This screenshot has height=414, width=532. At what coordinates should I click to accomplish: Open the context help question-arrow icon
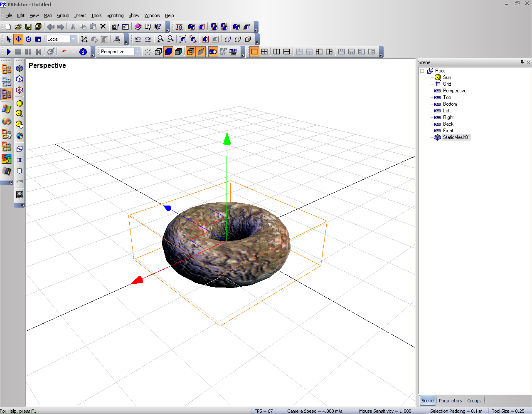[158, 27]
